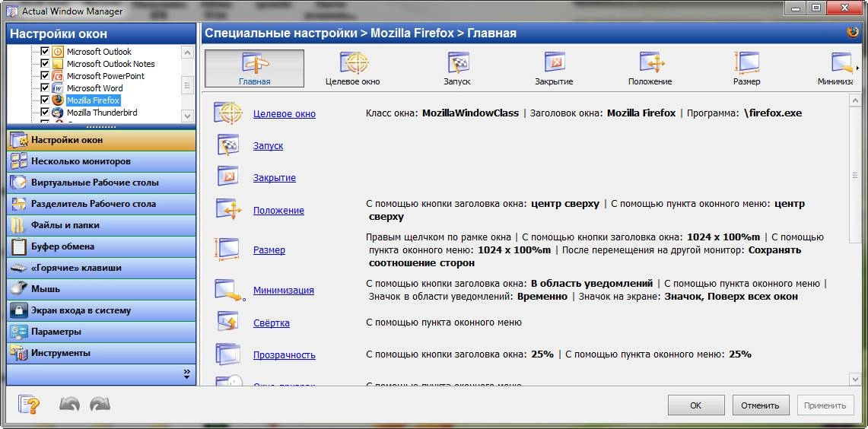Toggle the Mozilla Firefox checkbox
Screen dimensions: 868x429
click(46, 100)
